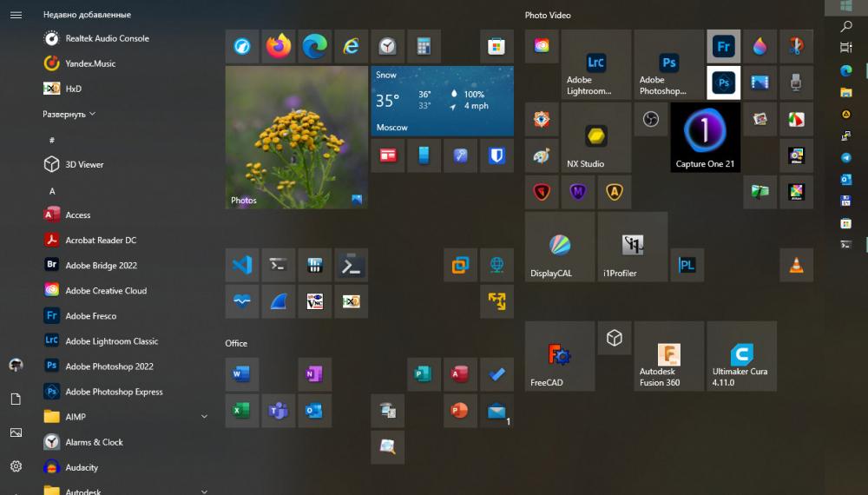The height and width of the screenshot is (495, 868).
Task: Open DxO PhotoLab PL tile
Action: click(687, 265)
